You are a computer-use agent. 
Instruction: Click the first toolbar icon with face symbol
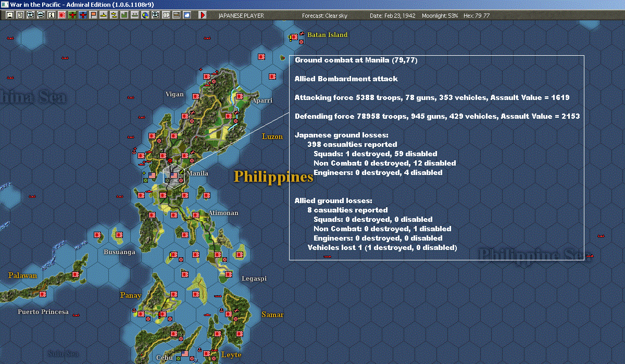[9, 15]
